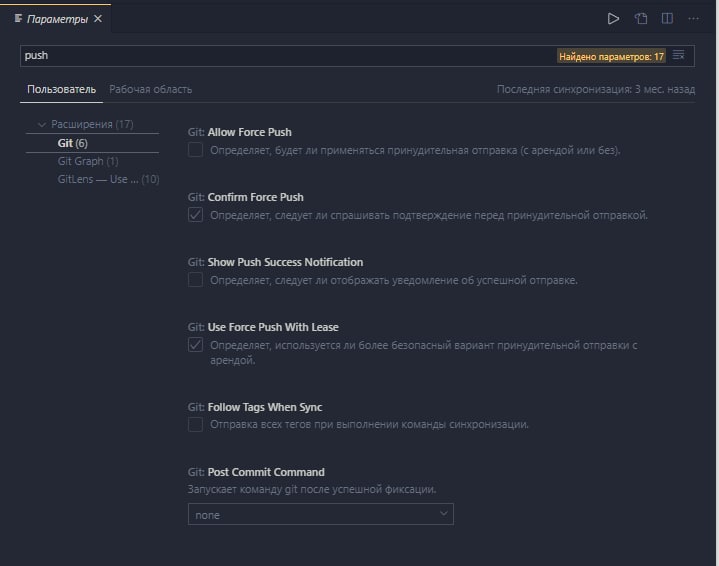
Task: Click the settings search field containing 'push'
Action: 280,55
